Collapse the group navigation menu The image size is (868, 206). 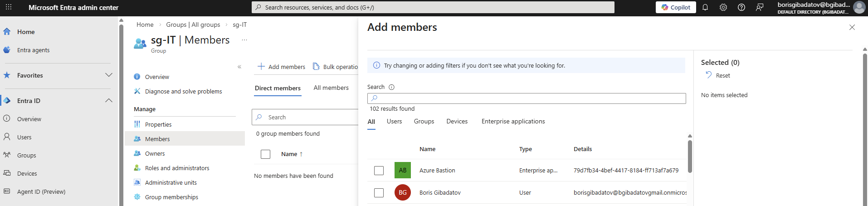239,67
